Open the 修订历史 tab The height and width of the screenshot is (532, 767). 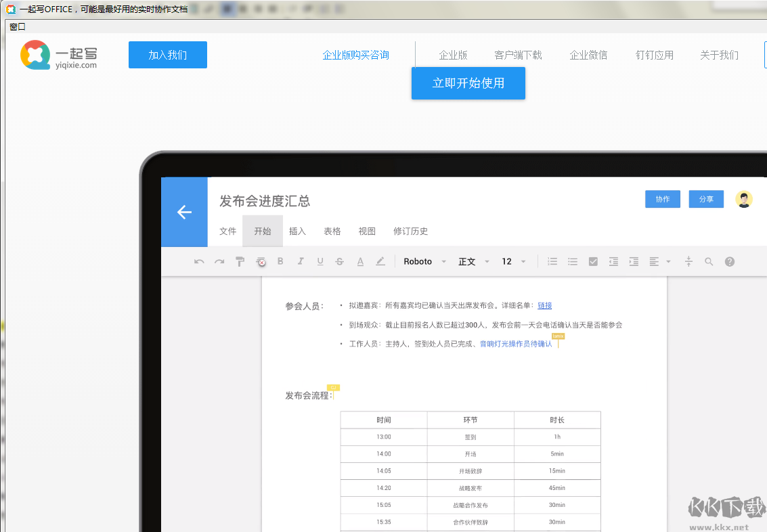tap(410, 231)
